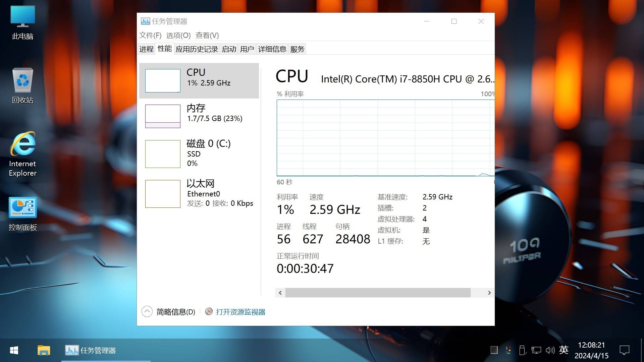Click the network tray icon
This screenshot has height=362, width=644.
coord(536,350)
